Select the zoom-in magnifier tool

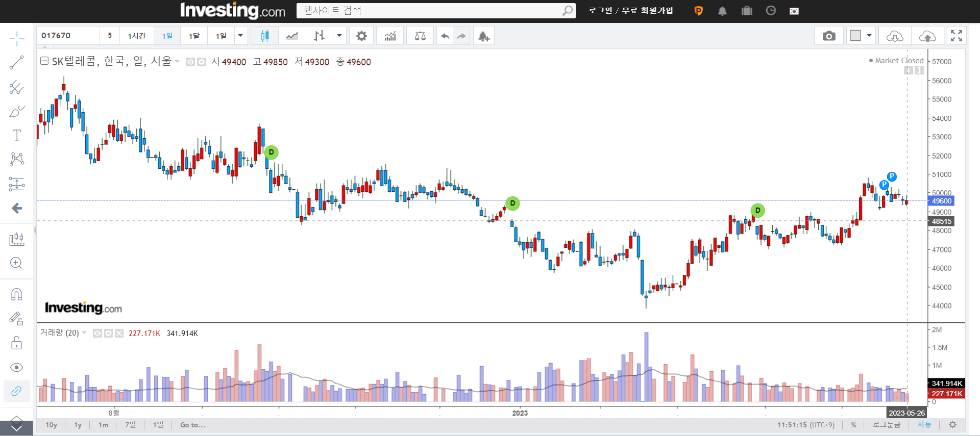(x=16, y=263)
